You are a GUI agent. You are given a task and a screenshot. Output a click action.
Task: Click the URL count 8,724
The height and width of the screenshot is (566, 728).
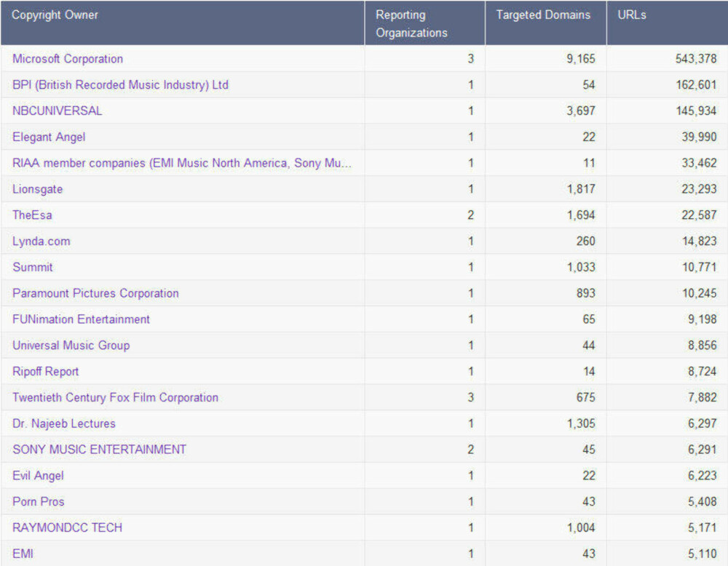click(x=703, y=372)
